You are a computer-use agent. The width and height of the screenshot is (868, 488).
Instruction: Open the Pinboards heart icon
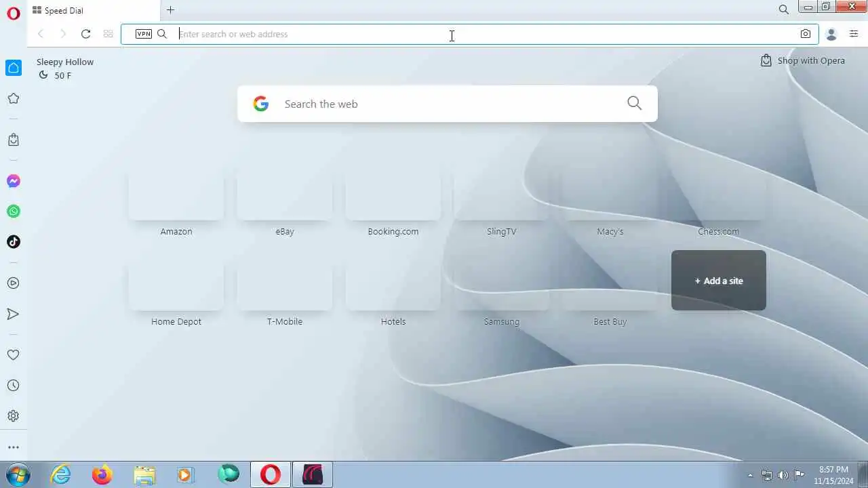(14, 354)
